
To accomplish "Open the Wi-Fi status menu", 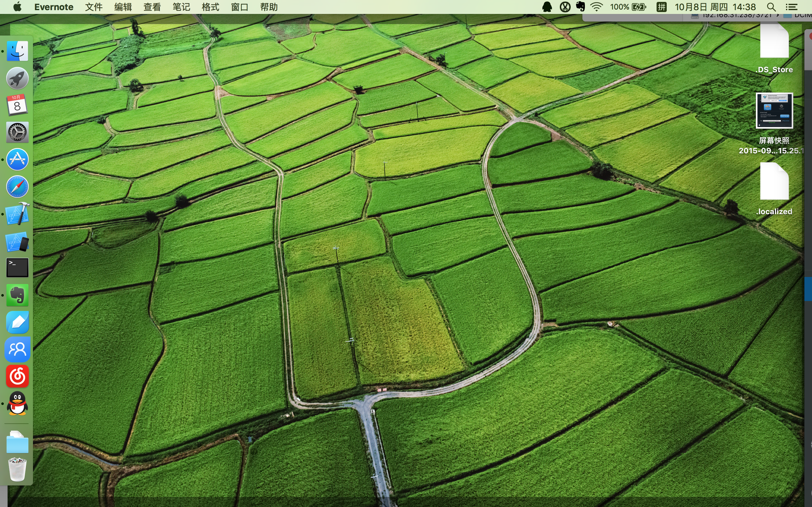I will [x=597, y=7].
